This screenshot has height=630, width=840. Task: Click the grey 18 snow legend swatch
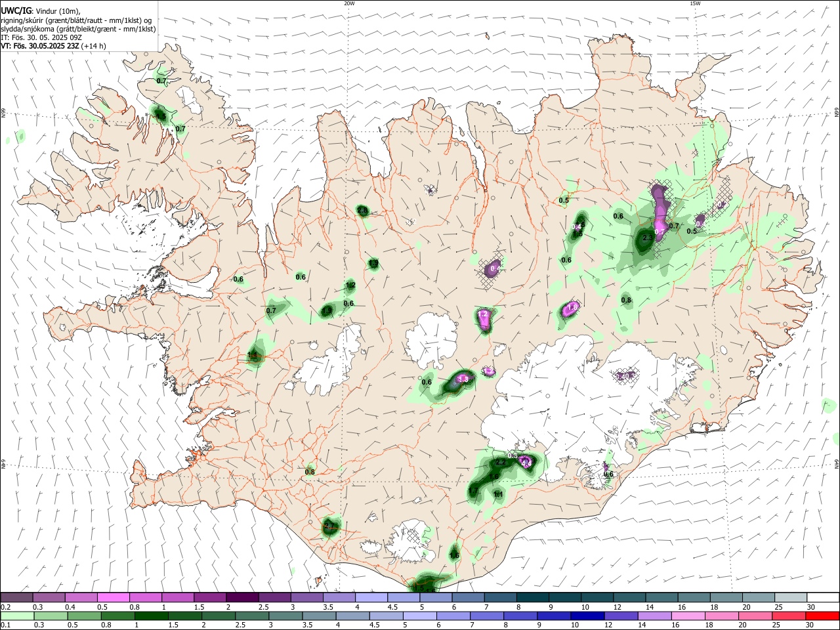(x=725, y=597)
